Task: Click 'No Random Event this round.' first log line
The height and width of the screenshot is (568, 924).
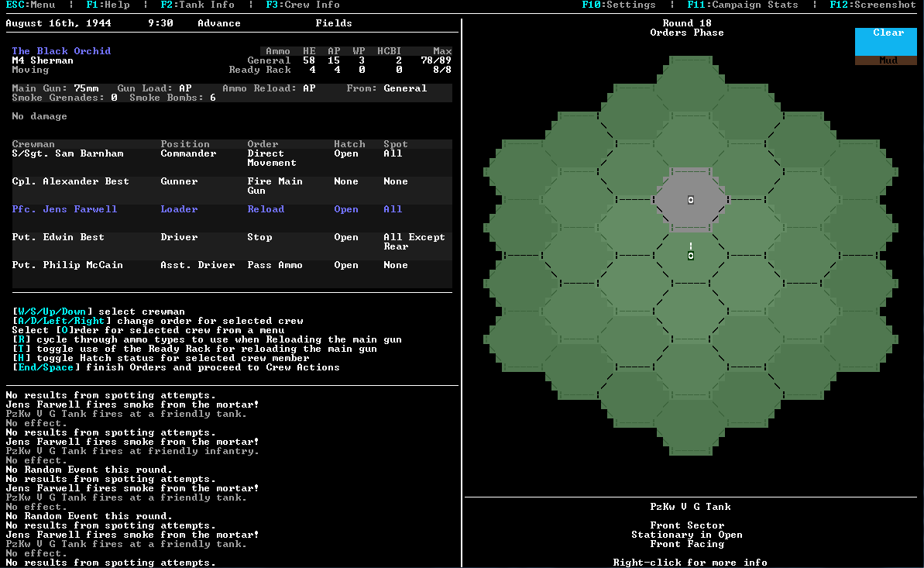Action: click(x=89, y=470)
